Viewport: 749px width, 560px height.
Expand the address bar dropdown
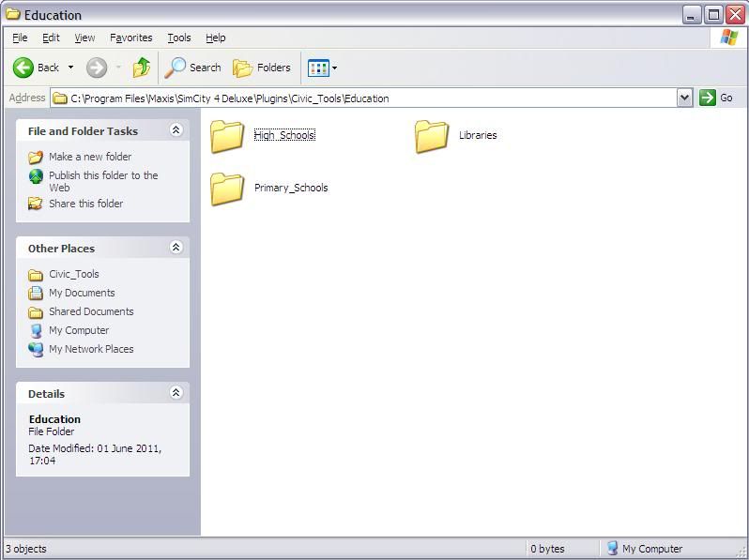(684, 98)
